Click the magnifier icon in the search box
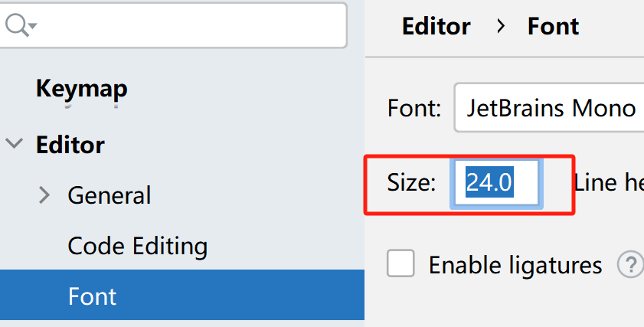This screenshot has width=644, height=327. pos(18,25)
